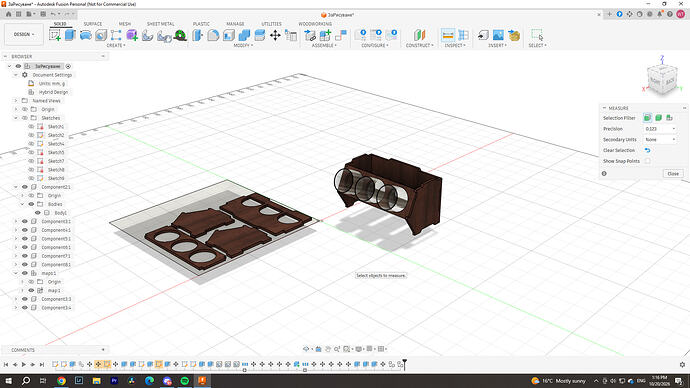Select the Press Pull tool
Screen dimensions: 690x388
click(198, 35)
